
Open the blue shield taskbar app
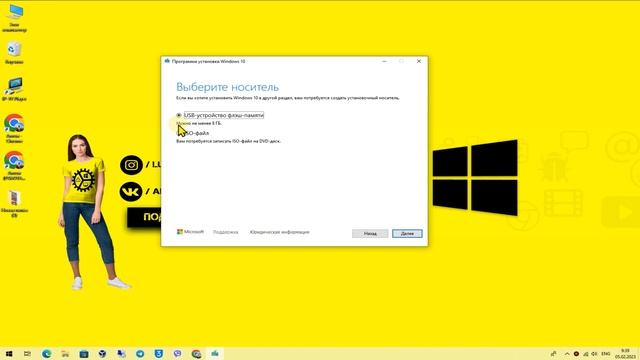159,354
